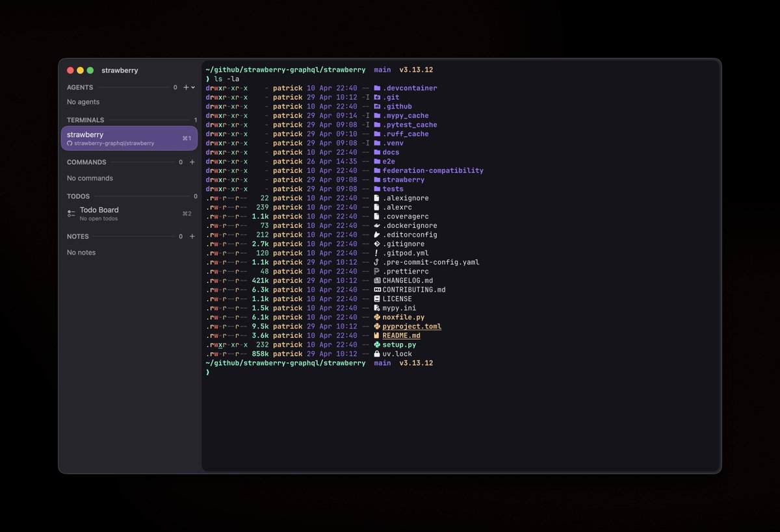Add a new agent with the plus icon
Viewport: 780px width, 532px height.
(186, 87)
